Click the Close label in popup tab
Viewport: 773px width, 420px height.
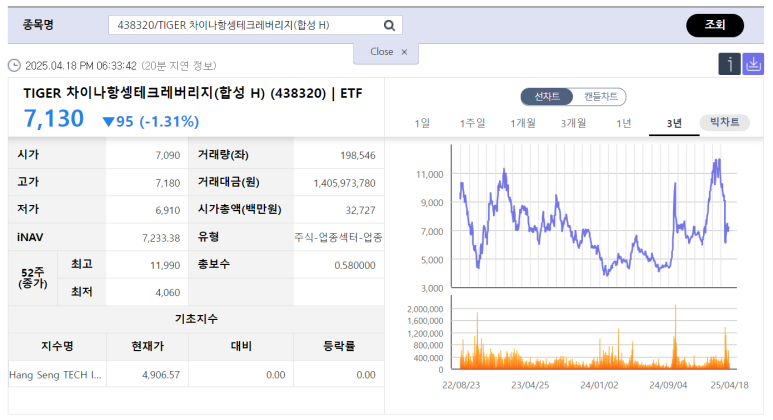[x=382, y=52]
